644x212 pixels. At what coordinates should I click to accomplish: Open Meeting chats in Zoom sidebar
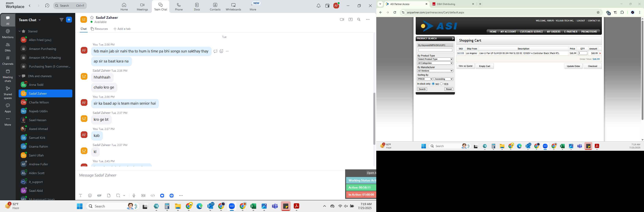tap(8, 76)
